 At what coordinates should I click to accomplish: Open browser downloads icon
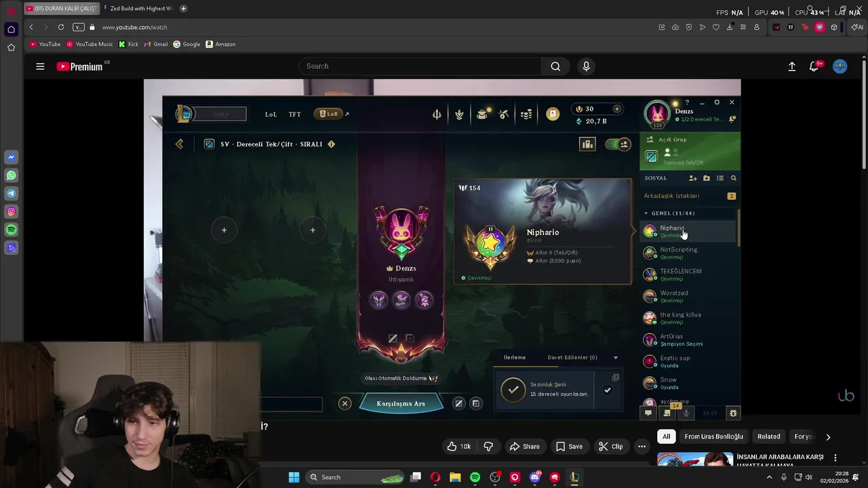[x=730, y=27]
